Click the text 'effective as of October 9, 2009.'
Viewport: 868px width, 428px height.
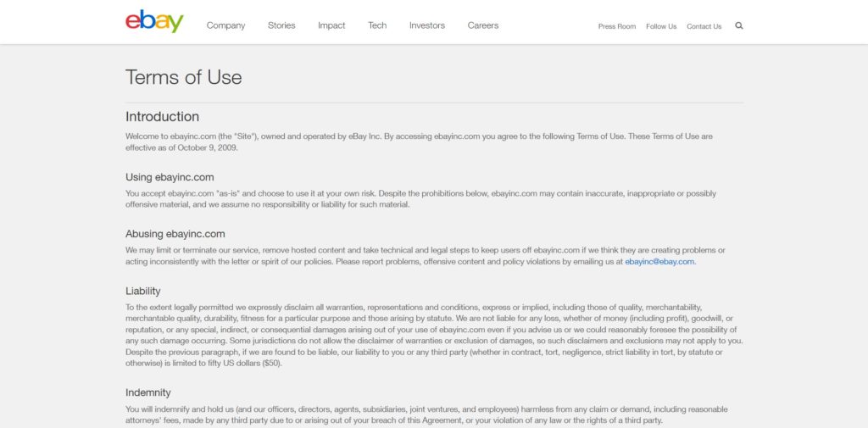pos(182,147)
